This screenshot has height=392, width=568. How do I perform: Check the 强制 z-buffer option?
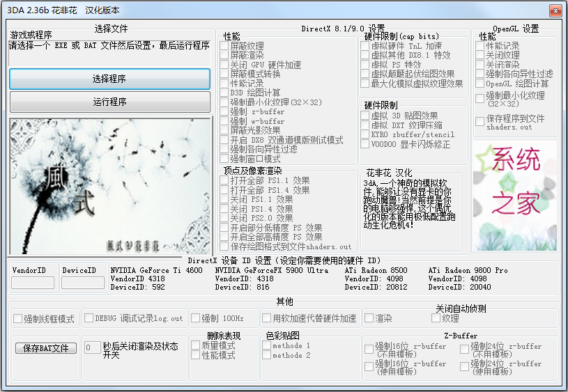point(225,111)
